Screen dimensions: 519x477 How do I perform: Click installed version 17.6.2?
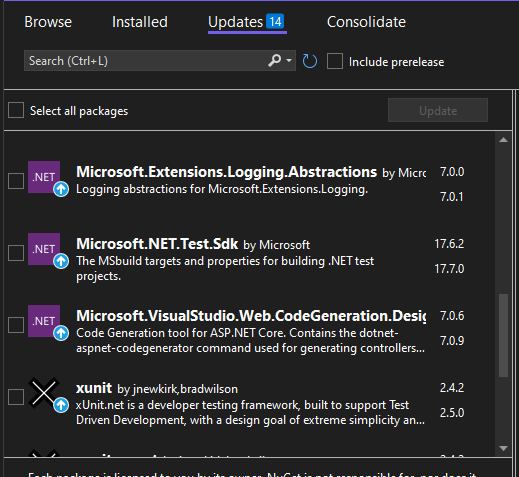(x=449, y=244)
